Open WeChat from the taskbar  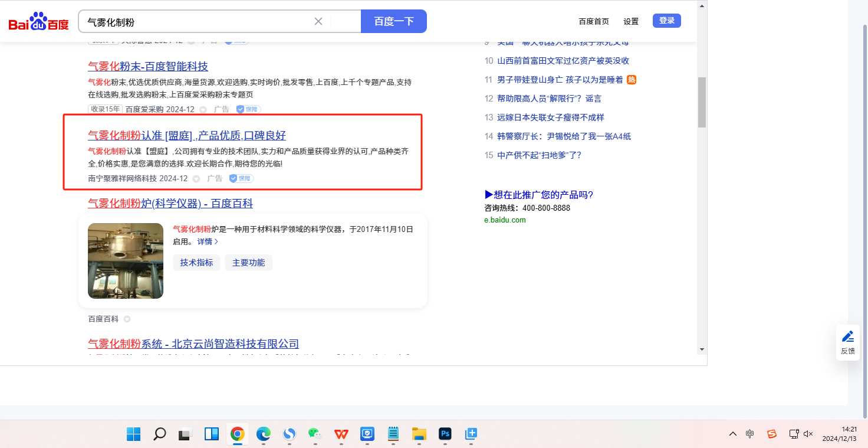[315, 434]
